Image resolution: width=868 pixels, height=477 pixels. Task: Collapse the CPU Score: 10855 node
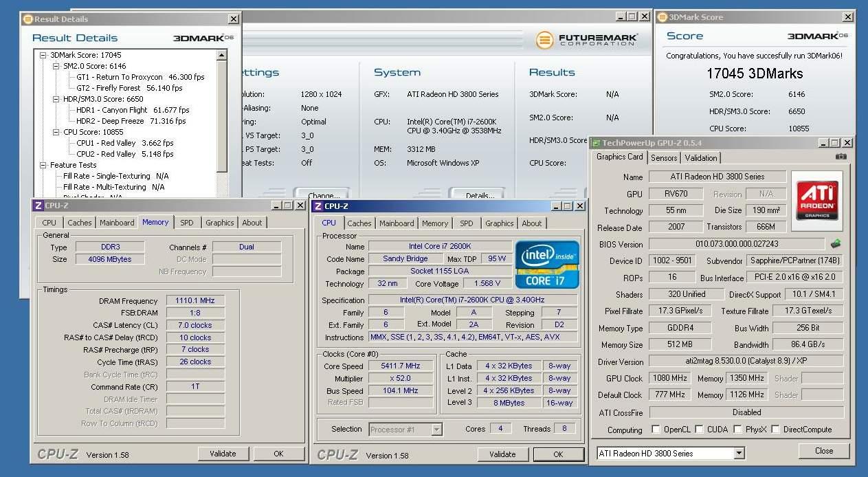point(56,132)
